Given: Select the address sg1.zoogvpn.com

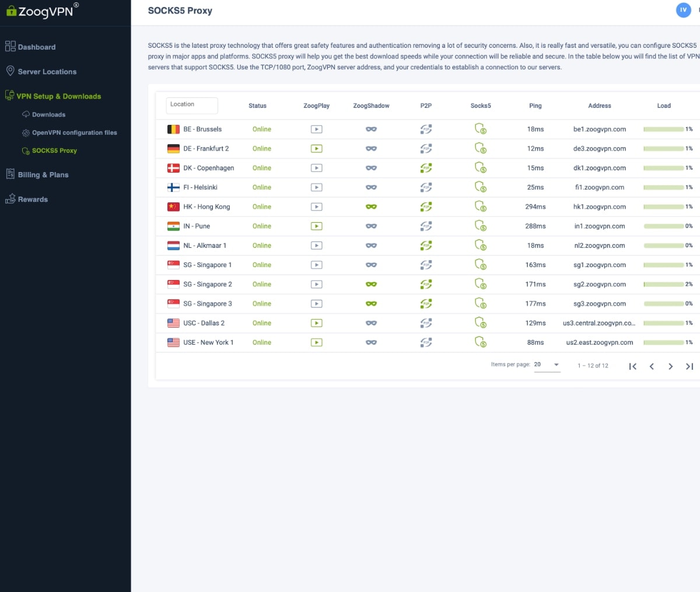Looking at the screenshot, I should point(600,265).
